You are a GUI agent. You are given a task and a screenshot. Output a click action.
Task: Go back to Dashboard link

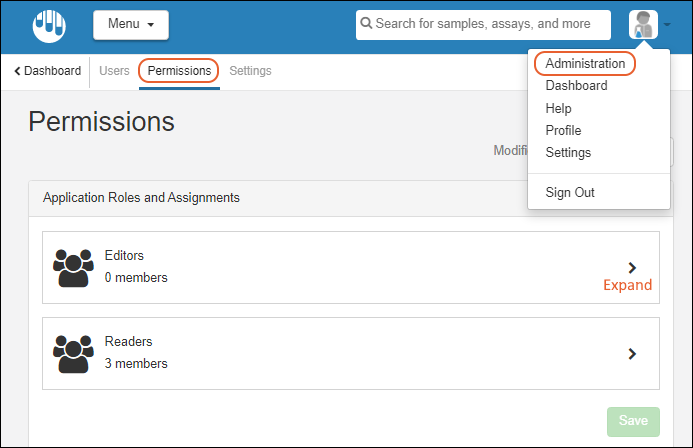[48, 71]
